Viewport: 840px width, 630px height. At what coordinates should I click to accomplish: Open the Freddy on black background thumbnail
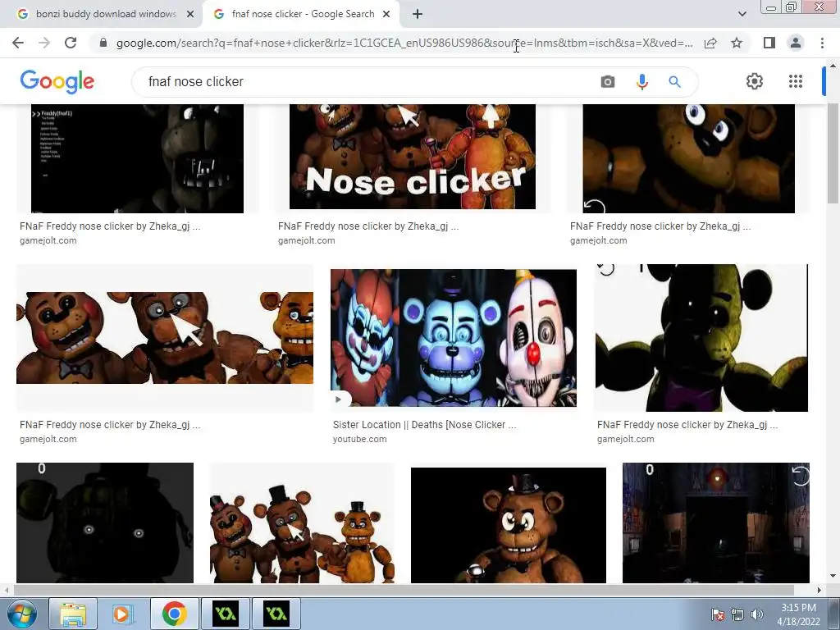tap(509, 525)
